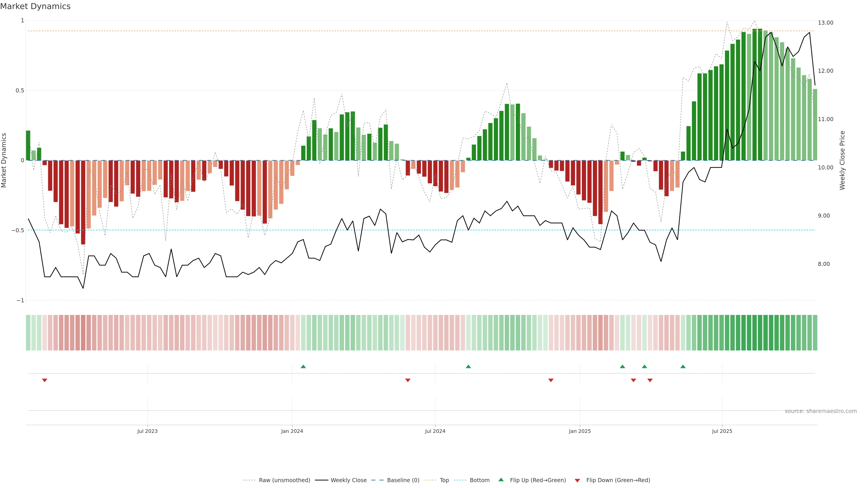Viewport: 868px width, 488px height.
Task: Click the darkest green heat-strip cell
Action: tap(760, 333)
